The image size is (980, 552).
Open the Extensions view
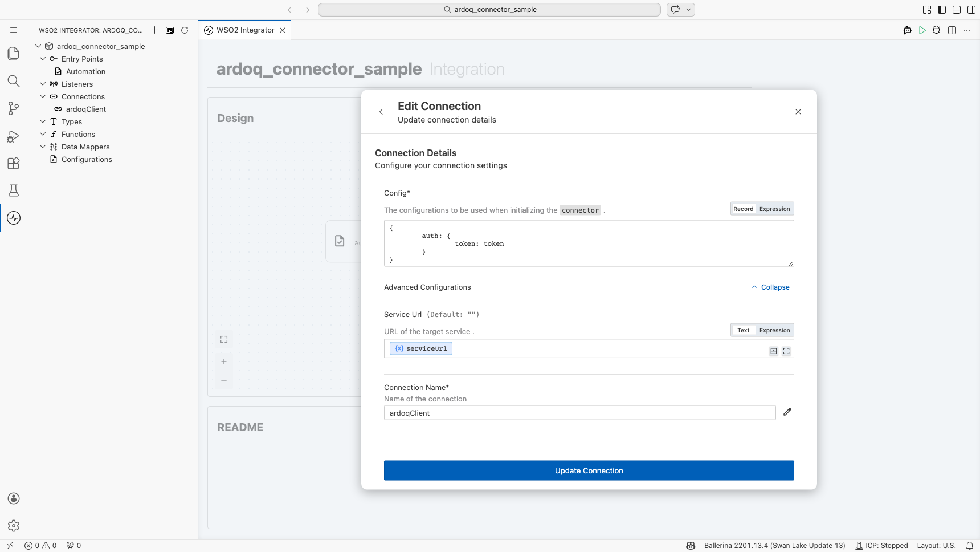(x=14, y=163)
